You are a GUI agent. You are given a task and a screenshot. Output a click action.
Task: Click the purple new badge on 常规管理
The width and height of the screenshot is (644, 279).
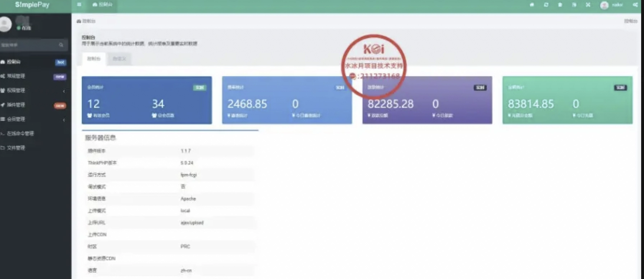pos(60,77)
